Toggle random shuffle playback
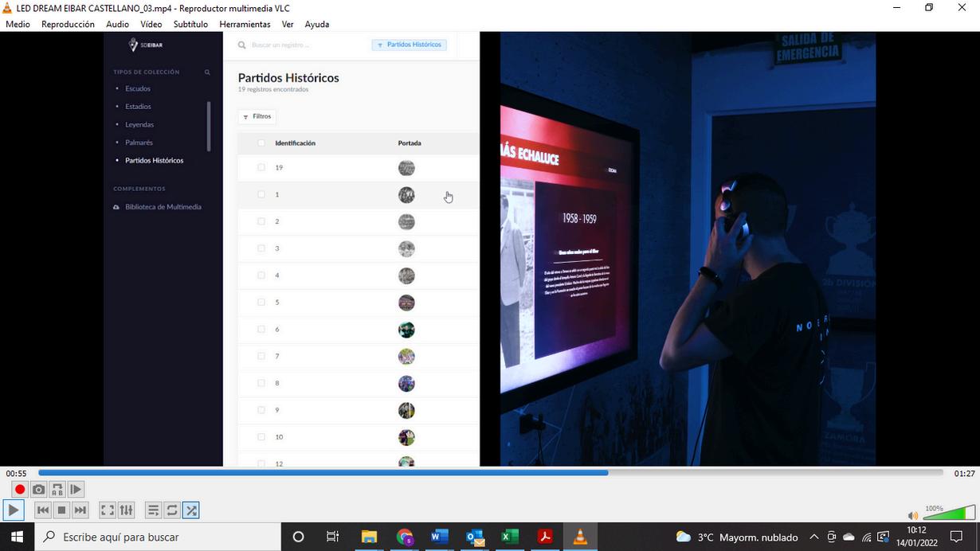This screenshot has width=980, height=551. click(191, 510)
